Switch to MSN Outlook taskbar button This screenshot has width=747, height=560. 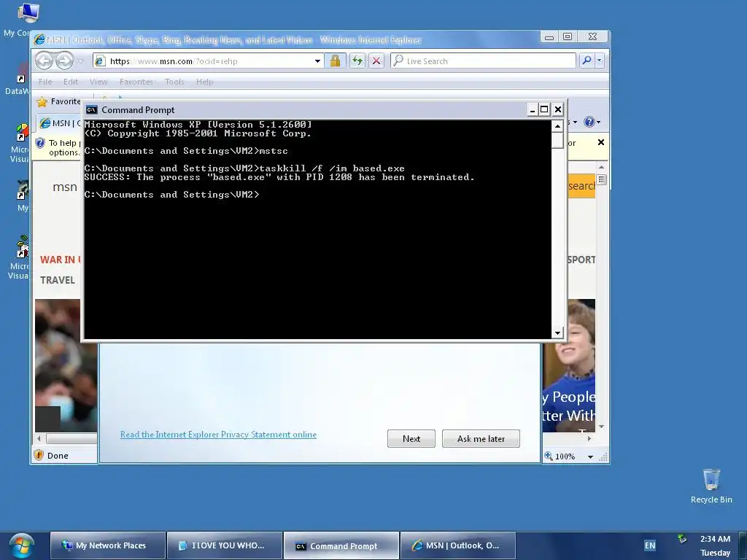[458, 545]
